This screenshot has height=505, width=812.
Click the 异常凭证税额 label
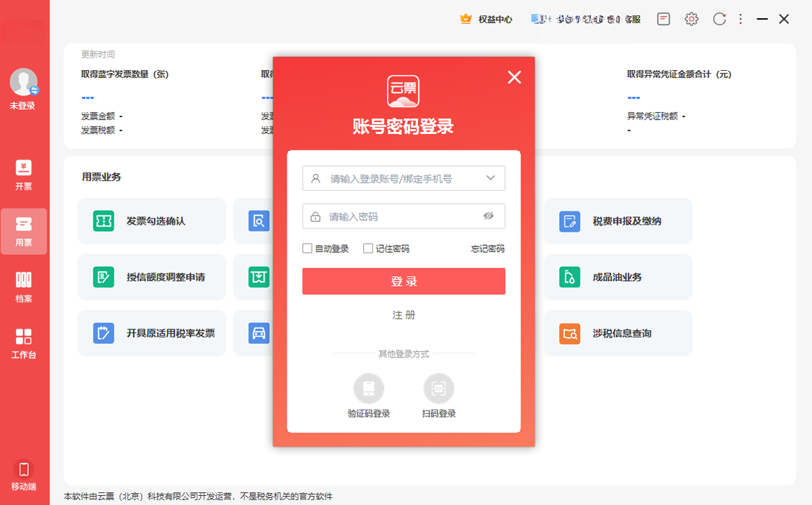point(653,116)
